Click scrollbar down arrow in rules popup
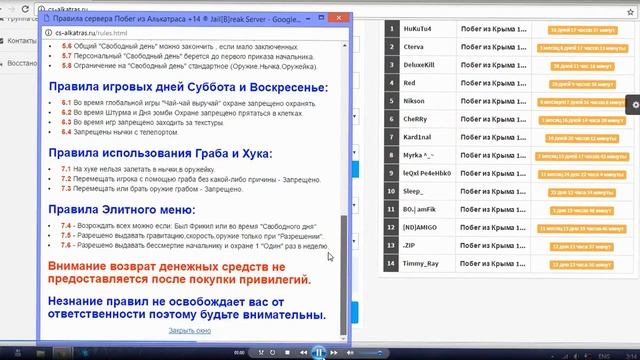The image size is (640, 360). [x=344, y=338]
